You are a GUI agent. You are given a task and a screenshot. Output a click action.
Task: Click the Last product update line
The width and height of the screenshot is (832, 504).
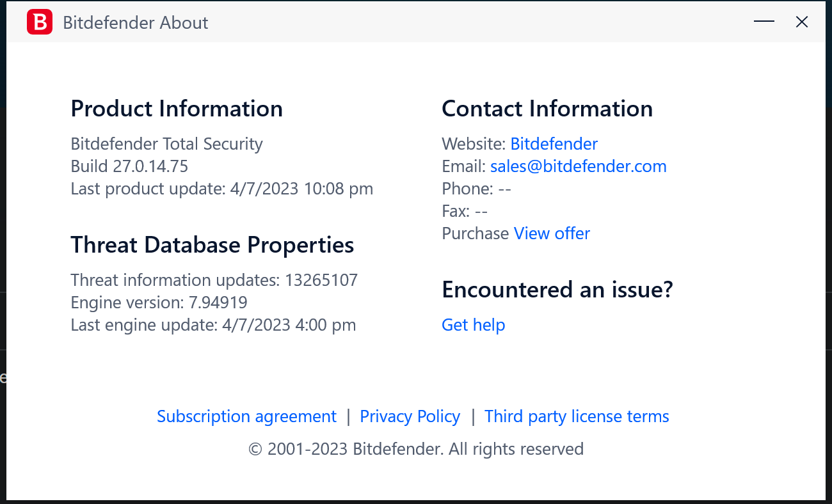[221, 189]
